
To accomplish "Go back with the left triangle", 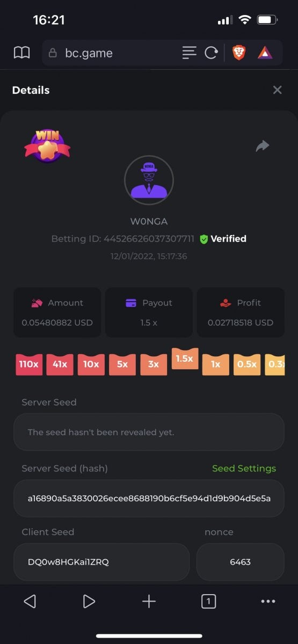I will [30, 602].
